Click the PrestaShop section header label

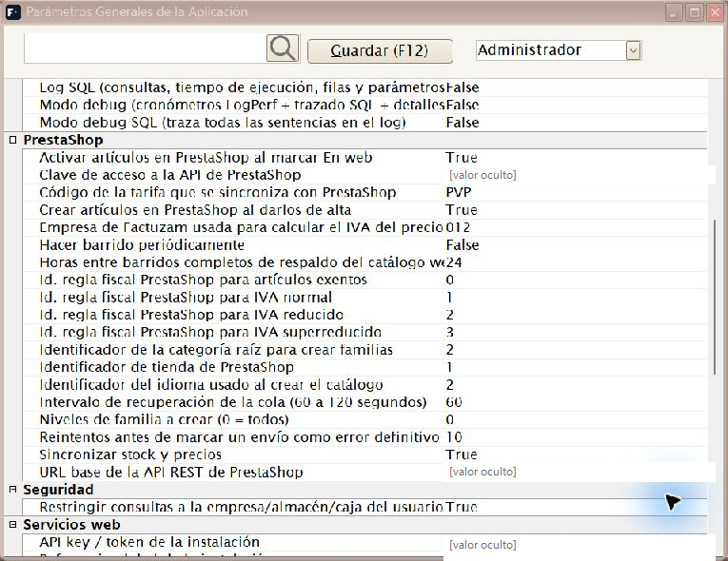tap(63, 140)
